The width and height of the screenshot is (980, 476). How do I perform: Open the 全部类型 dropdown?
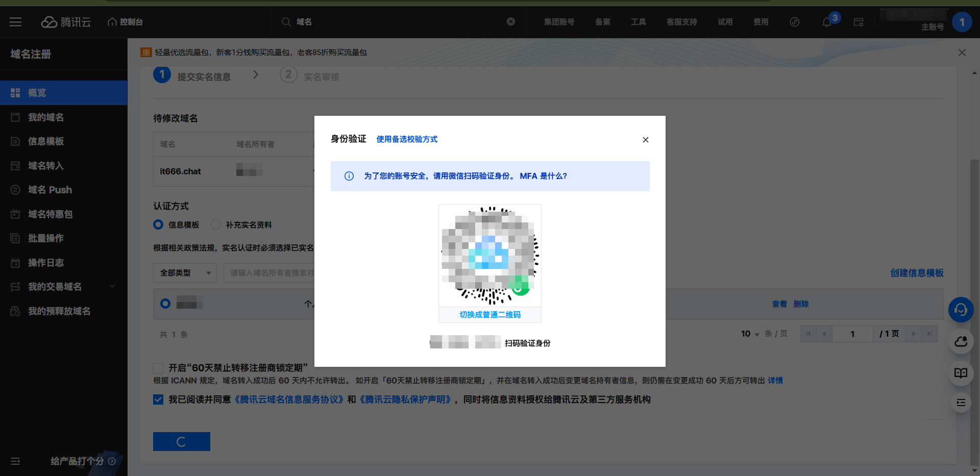point(185,273)
